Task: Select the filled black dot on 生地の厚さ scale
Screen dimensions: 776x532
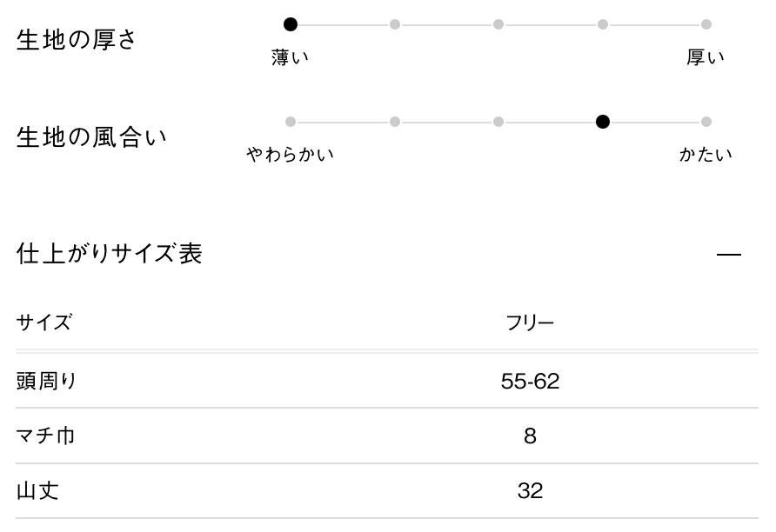Action: coord(291,24)
